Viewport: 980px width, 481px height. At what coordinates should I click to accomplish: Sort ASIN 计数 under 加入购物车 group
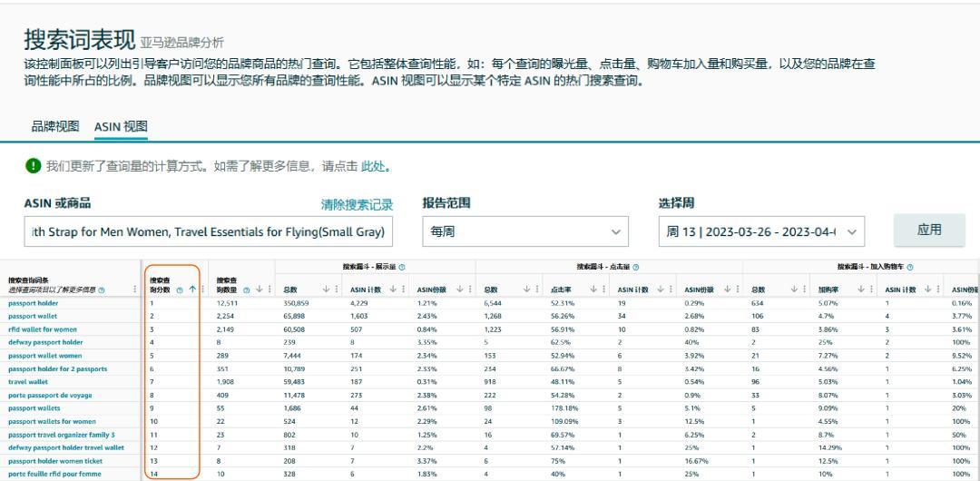(928, 289)
